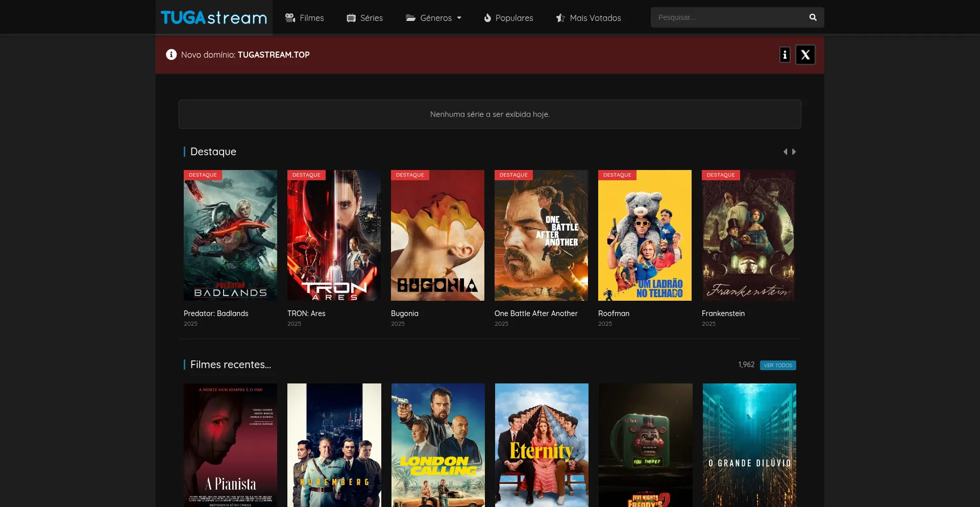Click the search magnifier icon
This screenshot has height=507, width=980.
(x=813, y=17)
